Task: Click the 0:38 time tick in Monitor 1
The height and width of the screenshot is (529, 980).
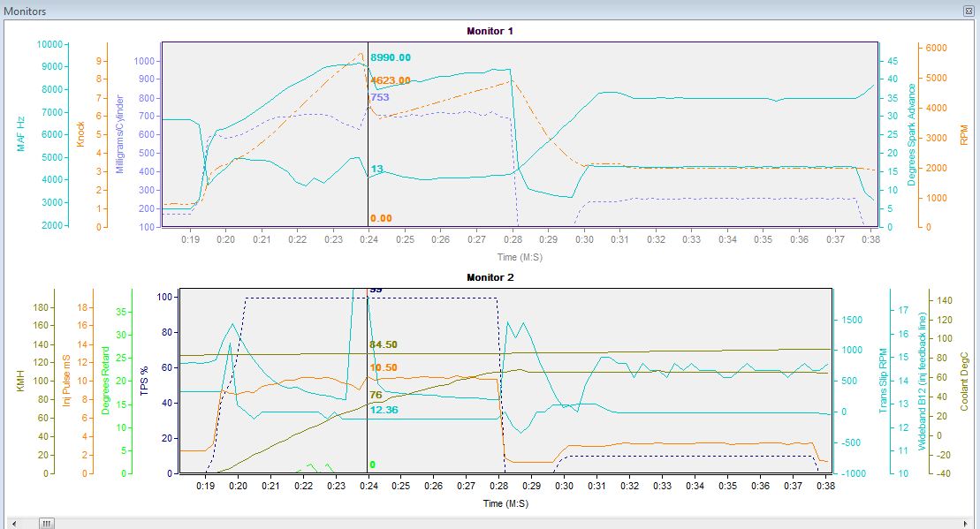Action: [870, 239]
